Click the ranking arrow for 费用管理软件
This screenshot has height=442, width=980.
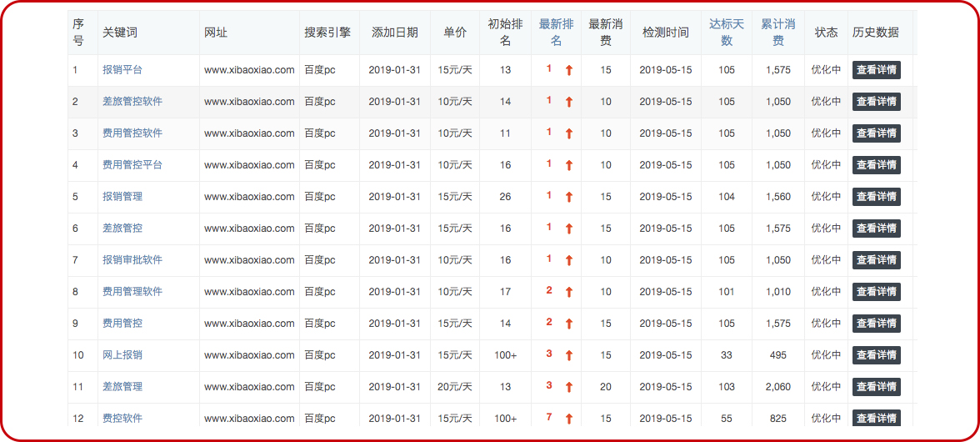569,292
